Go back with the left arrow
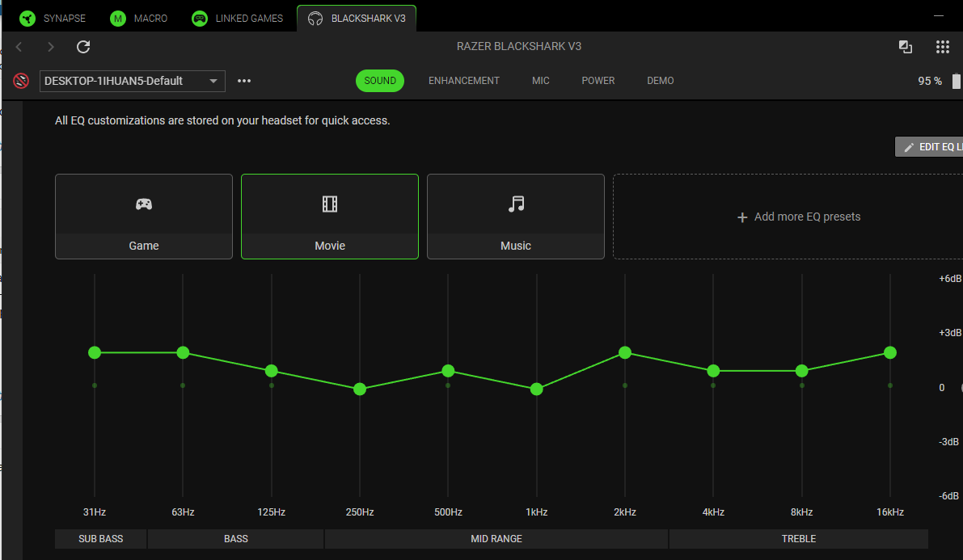The width and height of the screenshot is (963, 560). [19, 47]
